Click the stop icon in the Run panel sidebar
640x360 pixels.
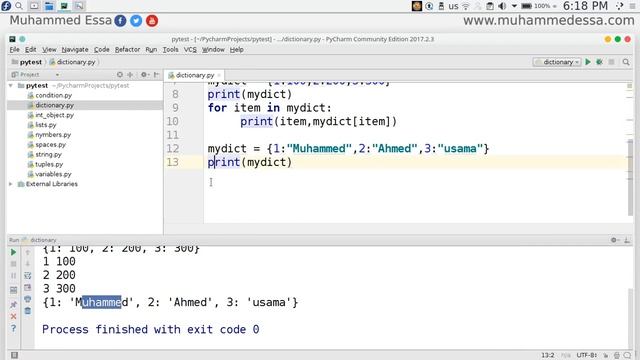pos(13,264)
